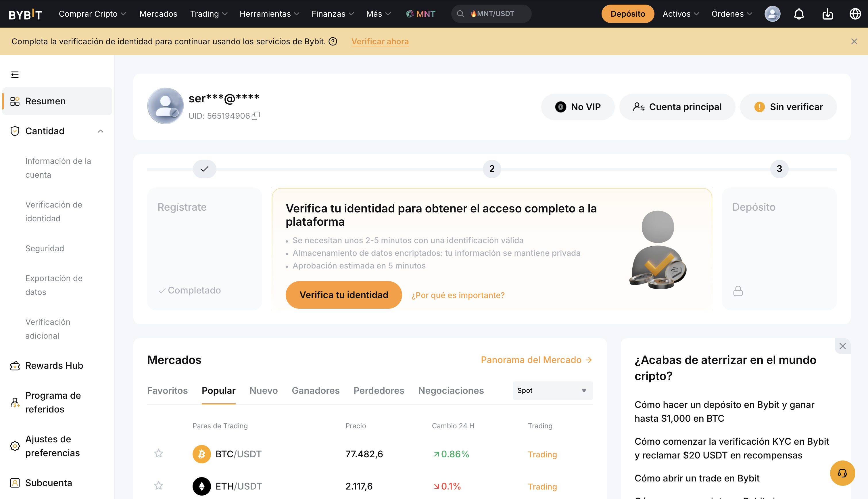The width and height of the screenshot is (868, 499).
Task: Switch to the Negociaciones tab
Action: [451, 390]
